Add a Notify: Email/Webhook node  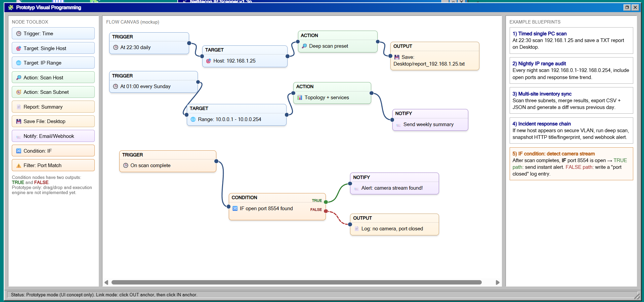53,136
